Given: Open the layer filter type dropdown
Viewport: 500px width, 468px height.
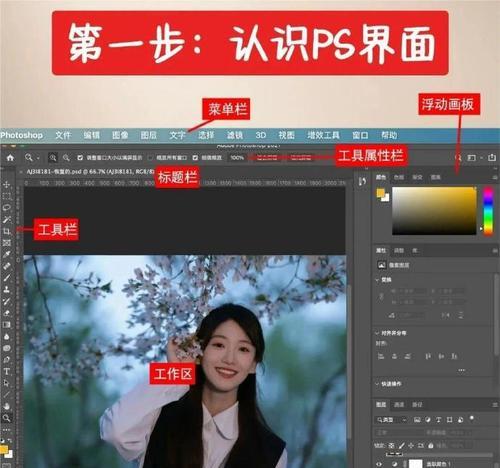Looking at the screenshot, I should pyautogui.click(x=391, y=420).
